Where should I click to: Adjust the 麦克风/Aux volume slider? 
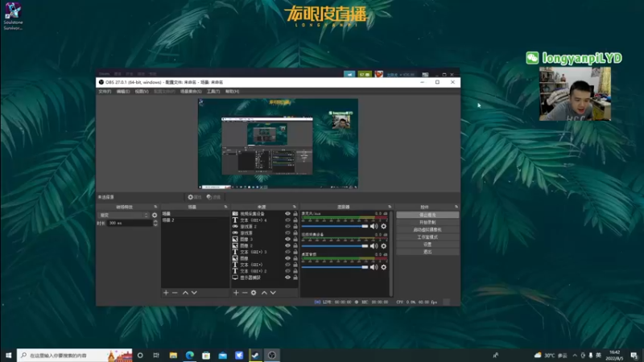335,226
